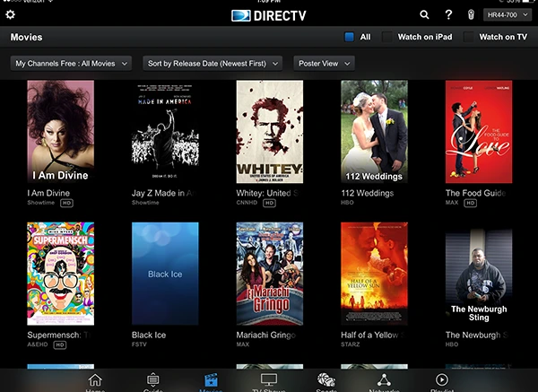This screenshot has height=392, width=538.
Task: Open the Poster View dropdown
Action: click(x=323, y=64)
